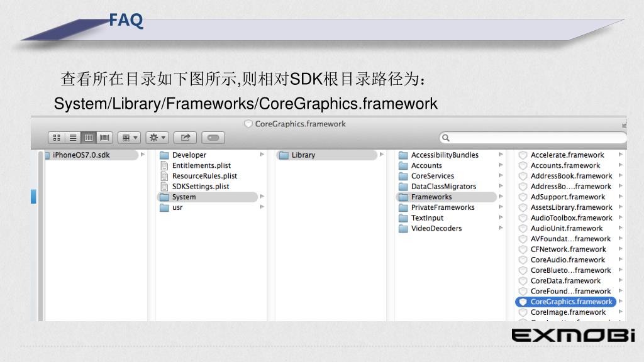Expand the arrow next to Developer
This screenshot has width=644, height=362.
coord(262,155)
